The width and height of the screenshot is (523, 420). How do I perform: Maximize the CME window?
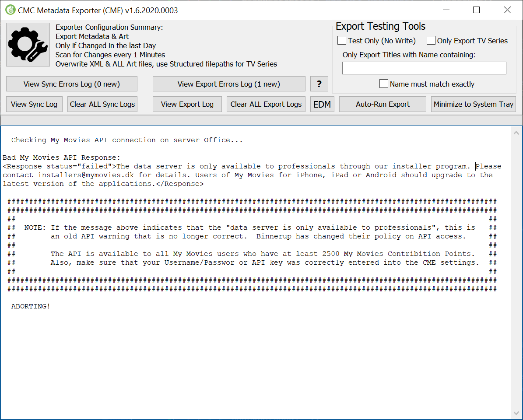(x=476, y=10)
